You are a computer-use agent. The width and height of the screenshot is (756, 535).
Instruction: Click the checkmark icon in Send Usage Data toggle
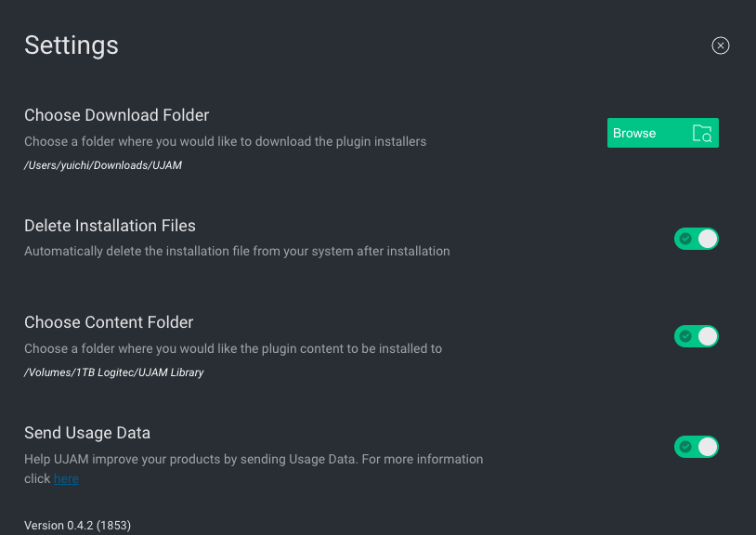point(685,447)
